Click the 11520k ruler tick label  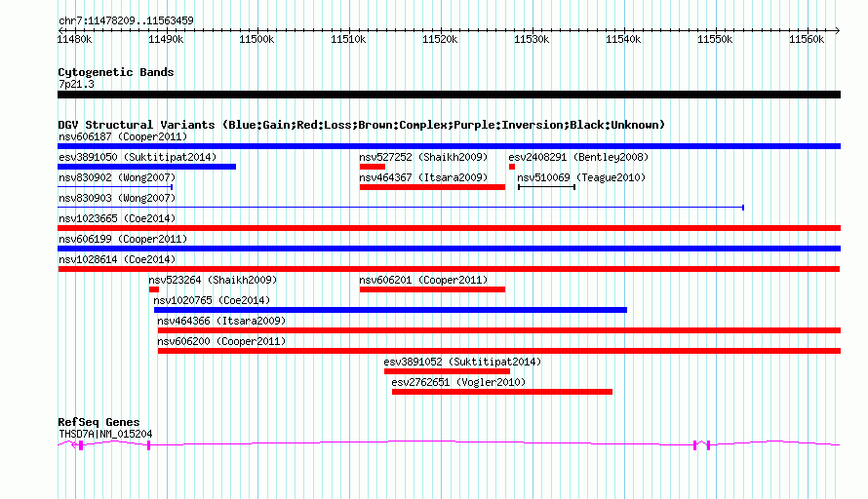(x=440, y=39)
